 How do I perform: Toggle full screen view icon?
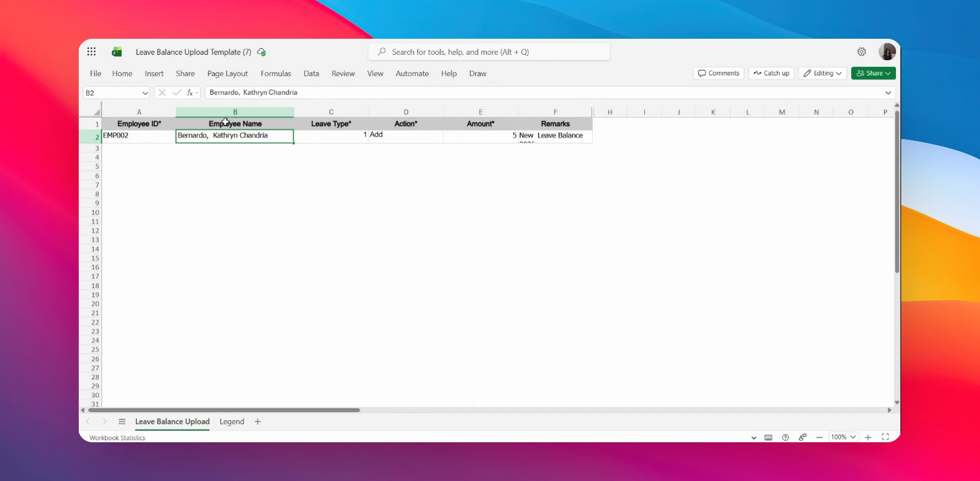[x=885, y=438]
